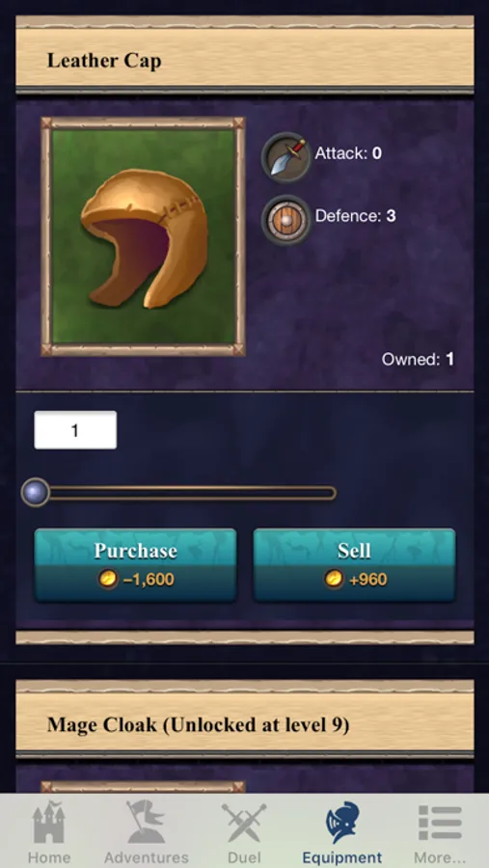This screenshot has height=868, width=489.
Task: Sell Leather Cap for 960 gold
Action: coord(354,564)
